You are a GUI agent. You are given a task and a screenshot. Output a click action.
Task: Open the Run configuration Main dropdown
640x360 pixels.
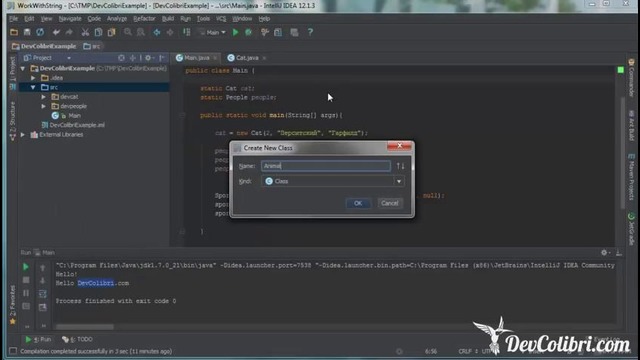pyautogui.click(x=212, y=32)
